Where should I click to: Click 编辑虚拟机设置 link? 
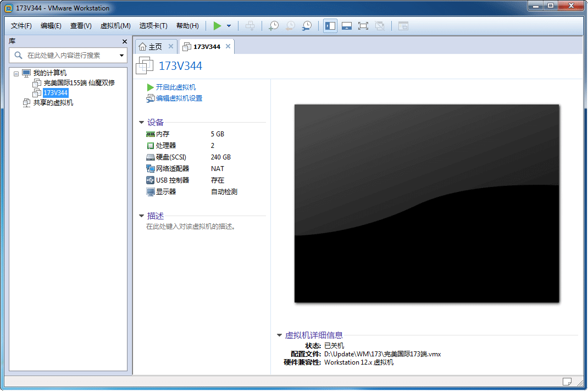pyautogui.click(x=179, y=98)
